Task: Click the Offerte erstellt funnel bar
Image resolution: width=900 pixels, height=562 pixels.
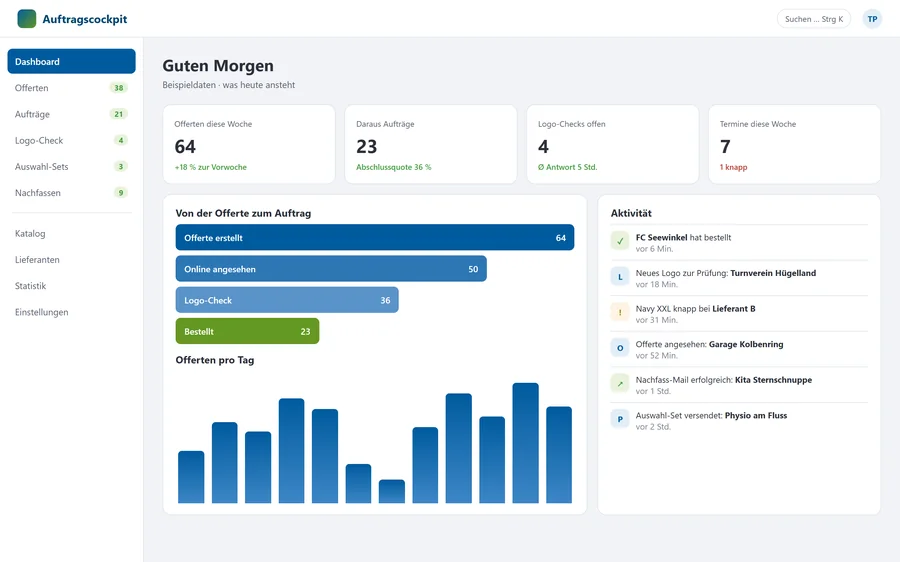Action: click(x=375, y=237)
